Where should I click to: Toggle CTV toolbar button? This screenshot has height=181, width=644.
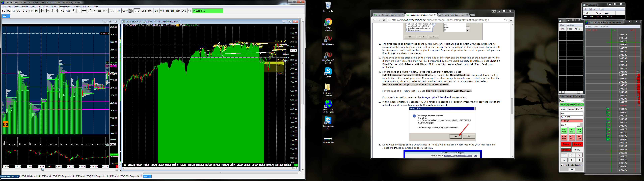point(137,11)
